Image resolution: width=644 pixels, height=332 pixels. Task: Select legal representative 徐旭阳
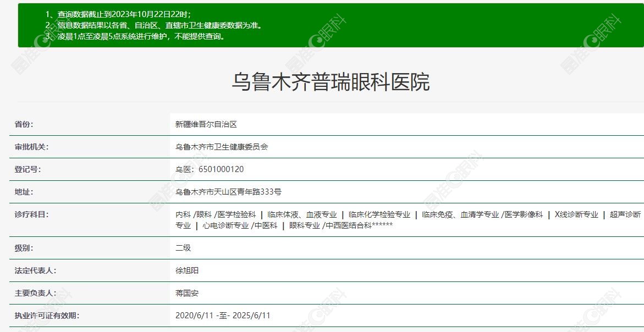(187, 270)
